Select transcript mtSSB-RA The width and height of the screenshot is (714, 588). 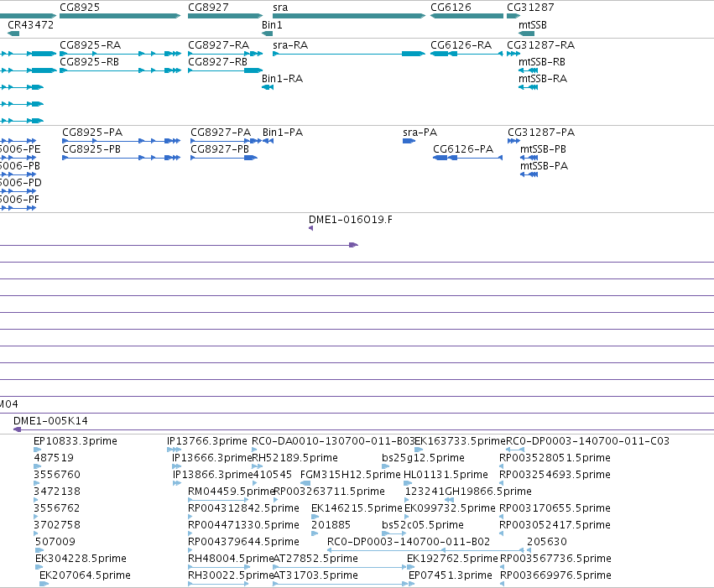click(543, 79)
